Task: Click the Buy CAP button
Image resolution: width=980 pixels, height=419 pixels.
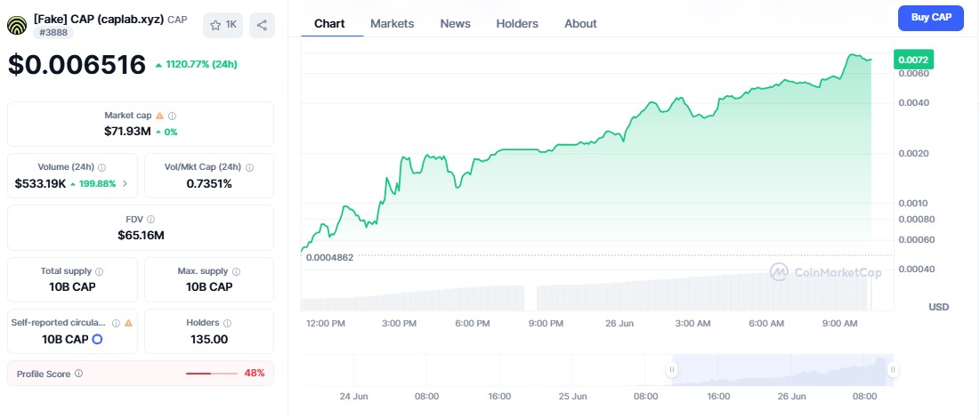Action: click(x=931, y=18)
